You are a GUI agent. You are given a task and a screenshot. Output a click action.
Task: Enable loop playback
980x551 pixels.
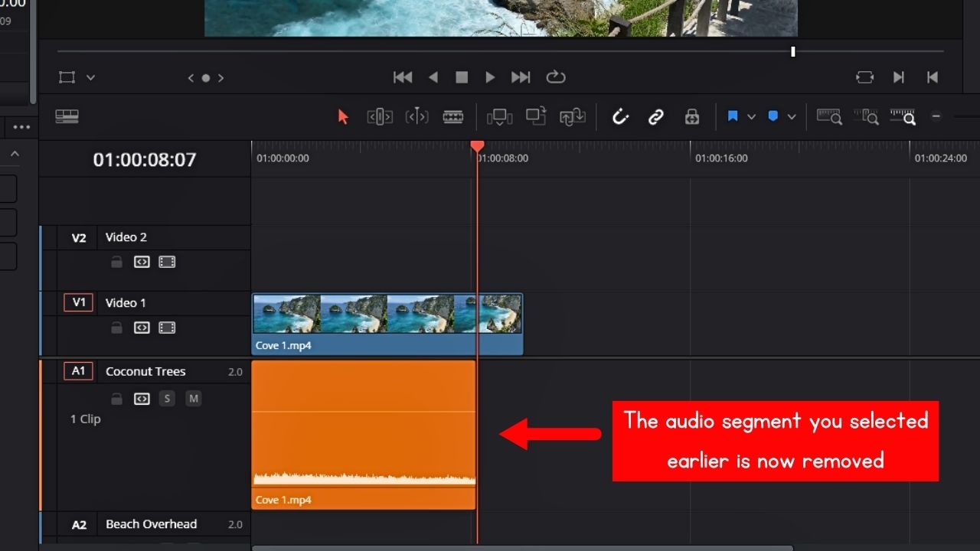coord(556,77)
